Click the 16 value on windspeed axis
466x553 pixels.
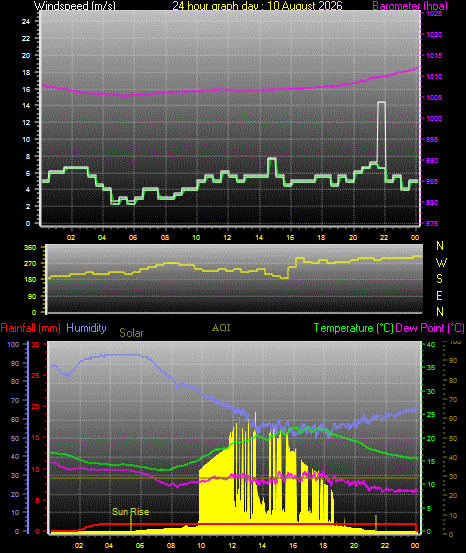click(26, 90)
